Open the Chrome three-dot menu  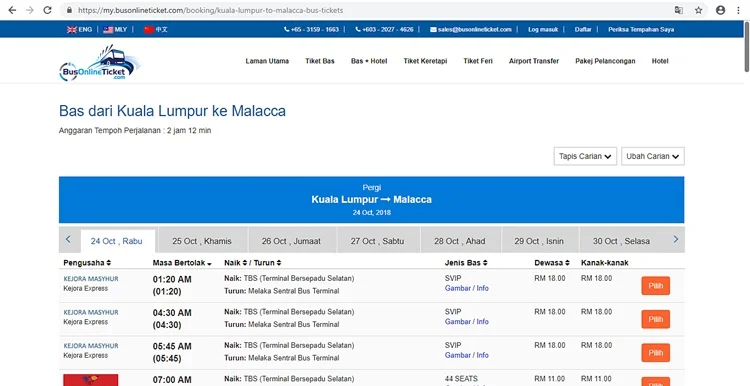(x=739, y=10)
